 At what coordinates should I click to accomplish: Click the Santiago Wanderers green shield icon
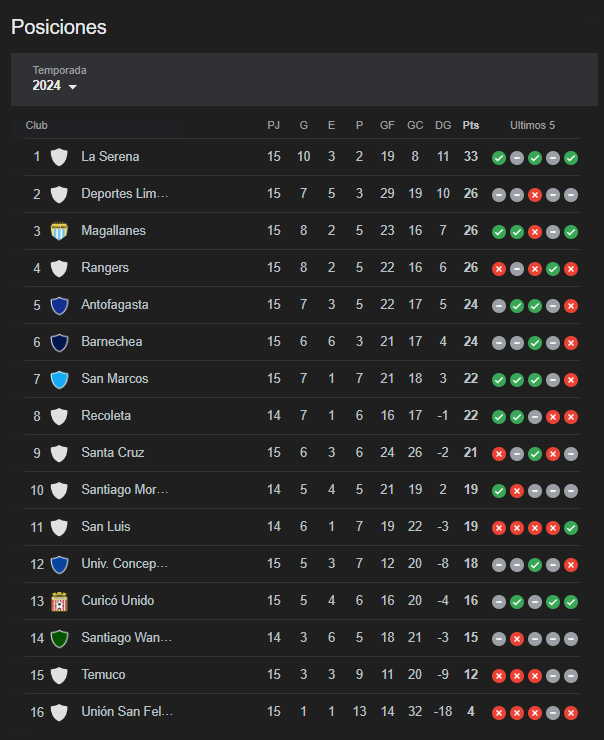coord(59,639)
